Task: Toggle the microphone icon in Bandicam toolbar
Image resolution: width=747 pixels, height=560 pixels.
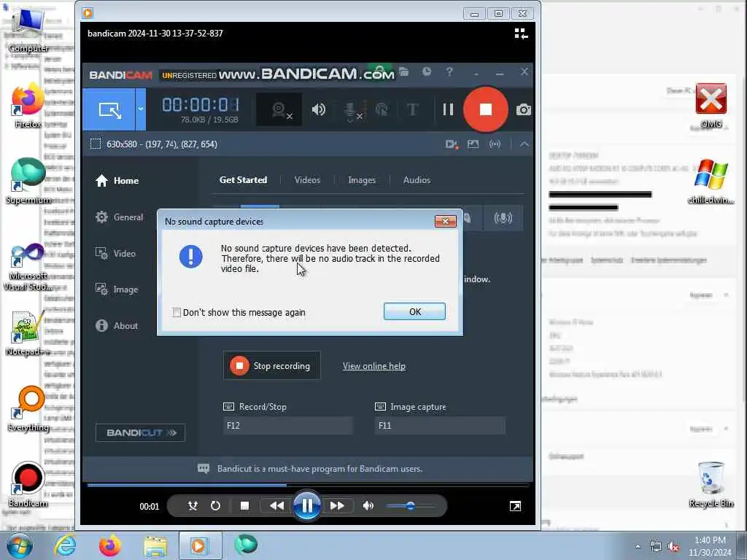Action: [x=353, y=111]
